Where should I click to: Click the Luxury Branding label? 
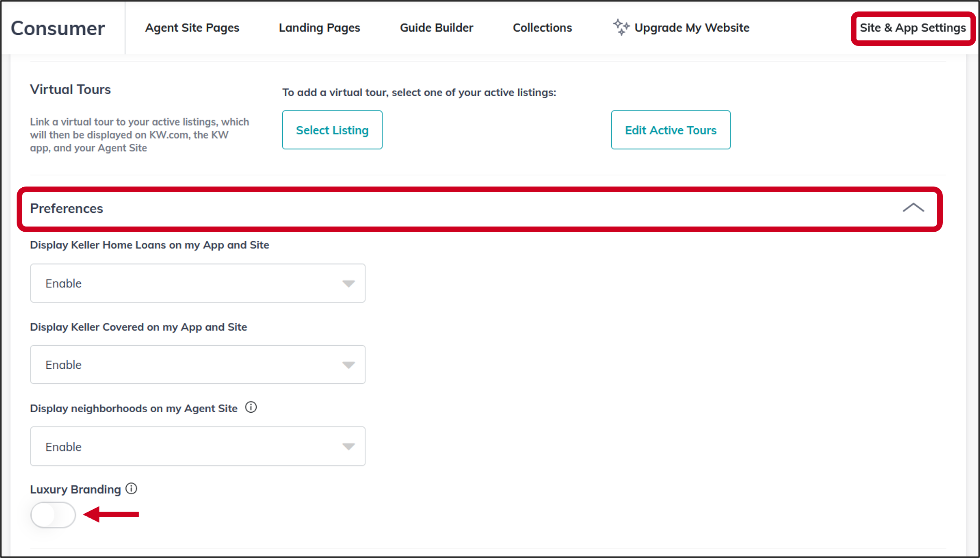click(75, 489)
